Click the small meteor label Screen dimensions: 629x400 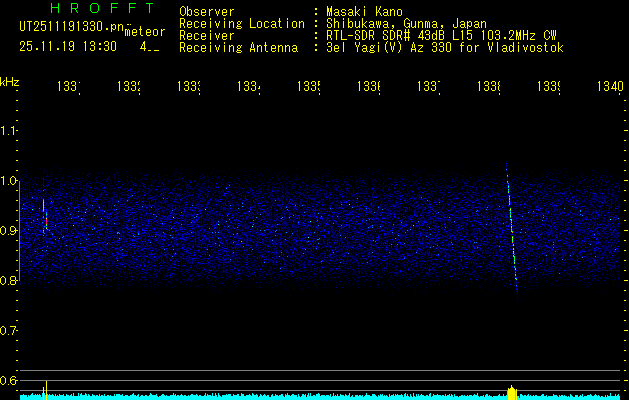[145, 32]
